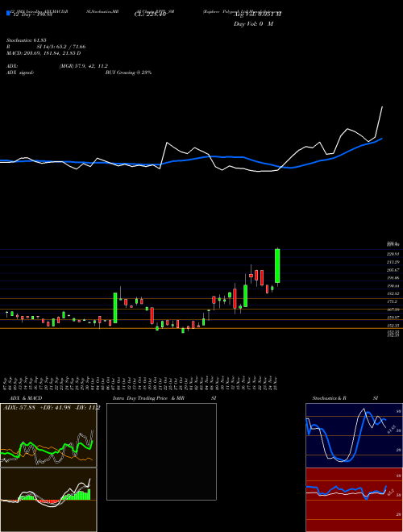Open the blue Stochastics mini chart

pos(354,435)
